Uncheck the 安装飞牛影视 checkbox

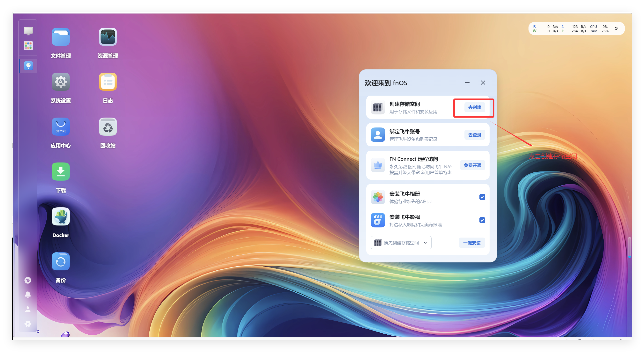(x=482, y=220)
